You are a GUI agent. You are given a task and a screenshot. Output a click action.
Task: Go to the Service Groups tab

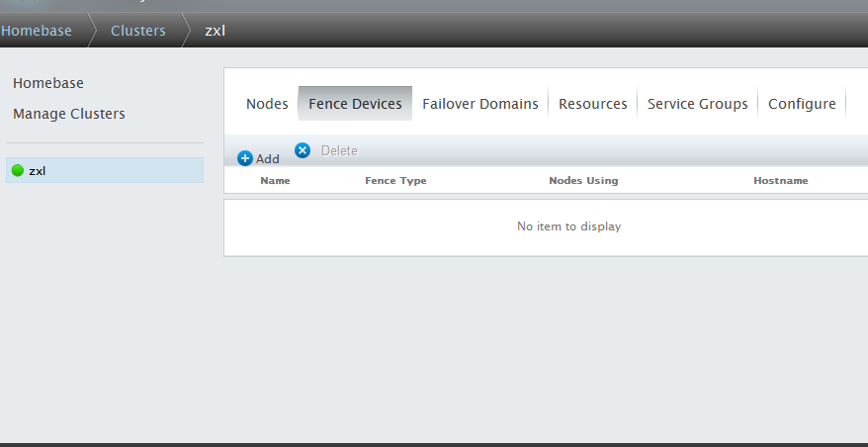click(x=697, y=104)
